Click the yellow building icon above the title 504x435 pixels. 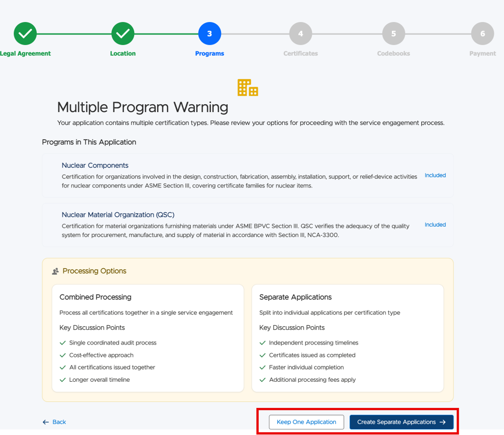pyautogui.click(x=248, y=87)
